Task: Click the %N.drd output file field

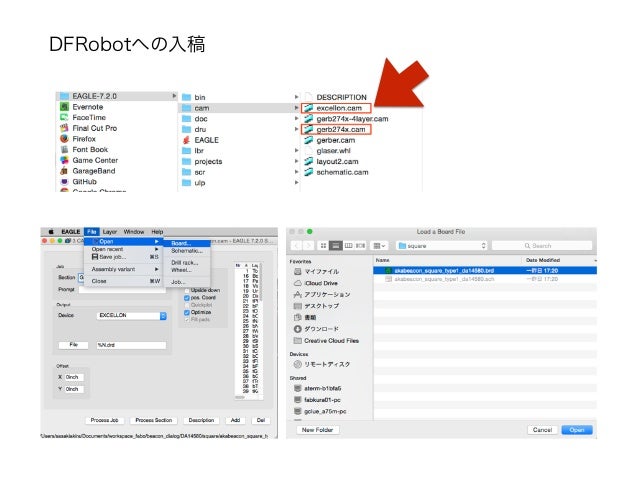Action: click(x=131, y=345)
